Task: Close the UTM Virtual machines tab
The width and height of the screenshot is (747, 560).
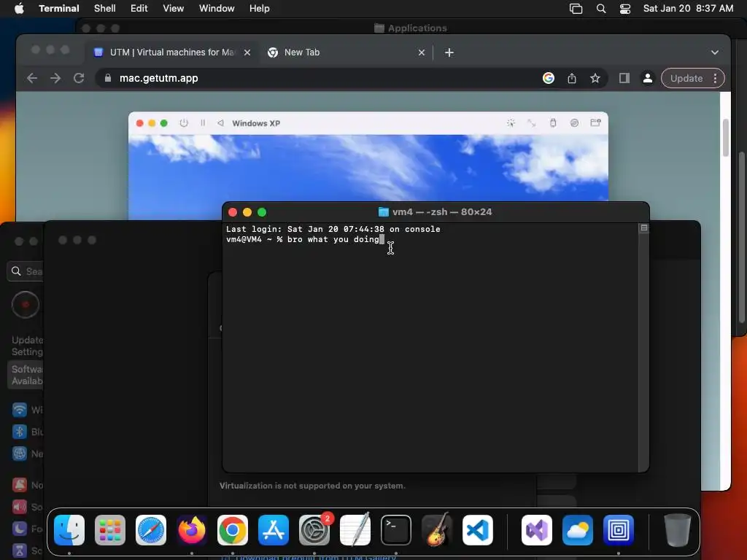Action: 247,52
